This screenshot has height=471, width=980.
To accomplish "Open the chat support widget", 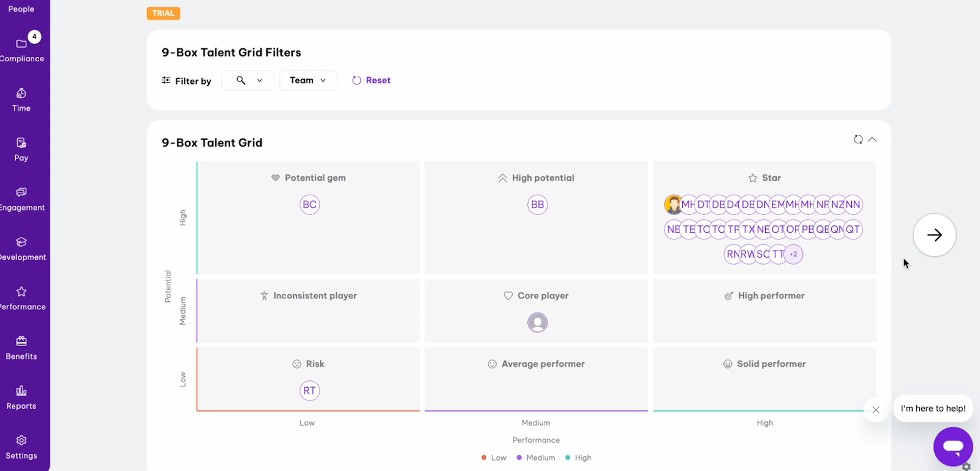I will point(952,447).
